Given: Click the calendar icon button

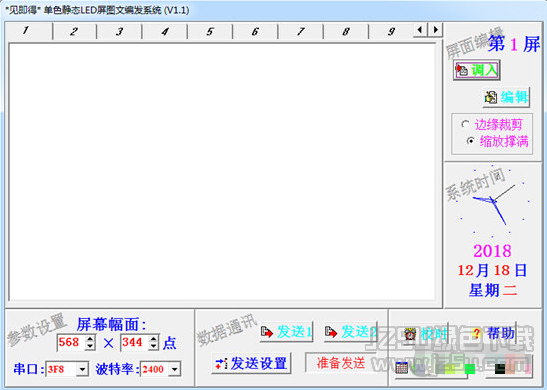Looking at the screenshot, I should 402,367.
